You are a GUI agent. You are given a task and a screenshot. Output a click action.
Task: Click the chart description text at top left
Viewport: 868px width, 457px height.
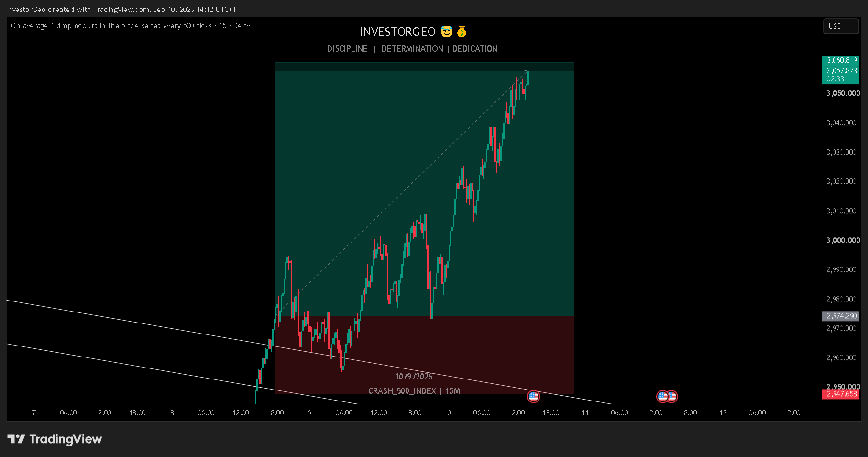point(131,26)
